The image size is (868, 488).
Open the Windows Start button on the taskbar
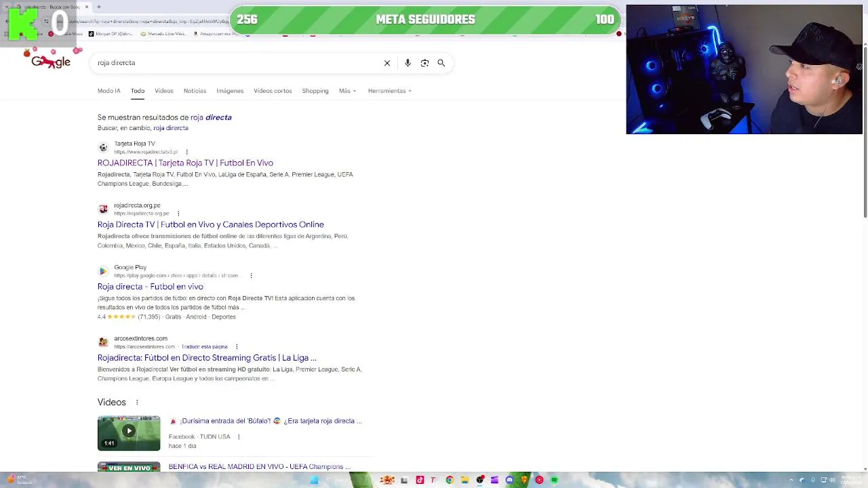pos(314,480)
